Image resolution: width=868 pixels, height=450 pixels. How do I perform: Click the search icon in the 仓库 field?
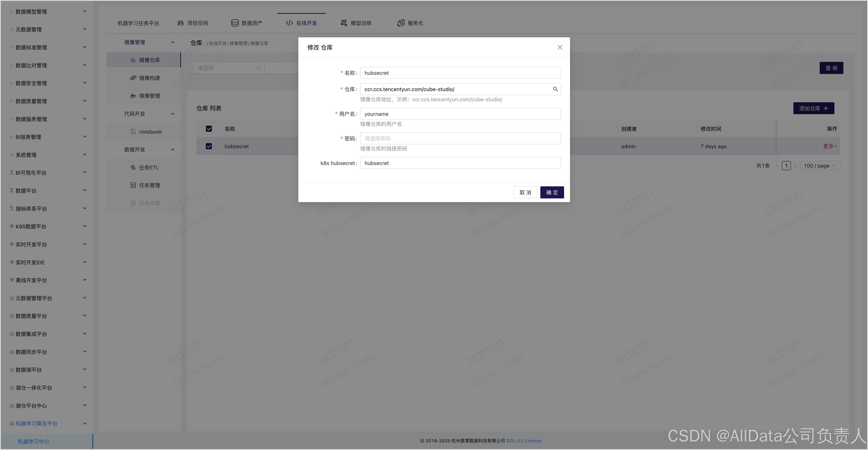(x=555, y=89)
